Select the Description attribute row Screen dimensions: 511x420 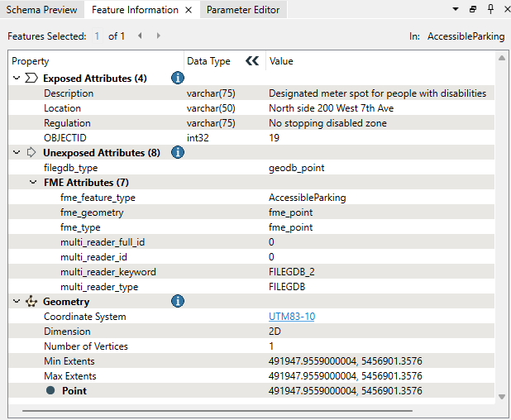(251, 93)
